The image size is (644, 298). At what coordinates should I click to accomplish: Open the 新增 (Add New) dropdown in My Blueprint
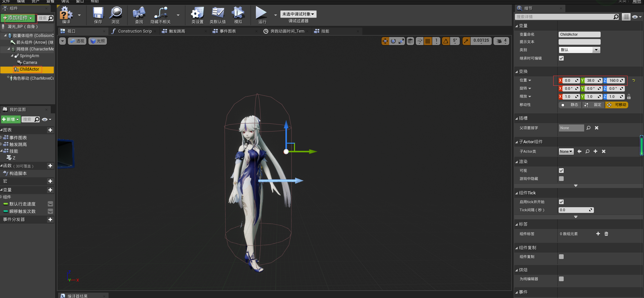point(10,119)
